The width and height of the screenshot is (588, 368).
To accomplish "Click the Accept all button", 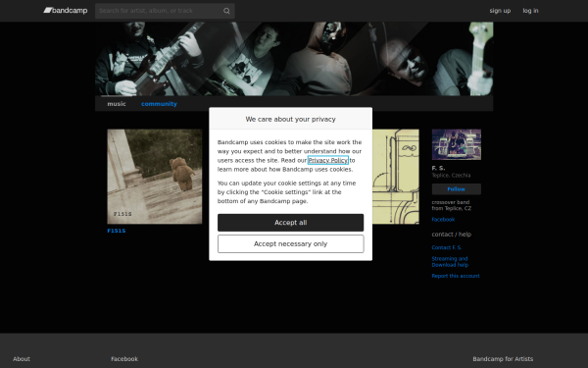I will point(291,223).
